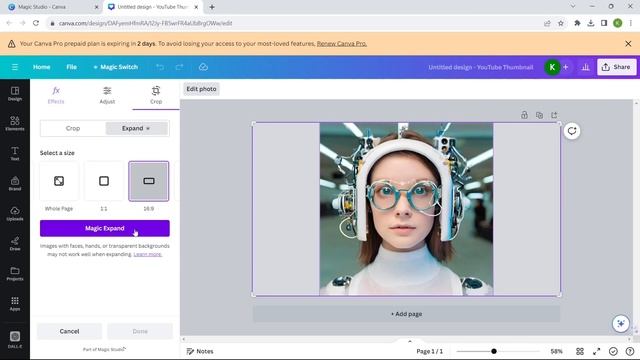Duplicate the page with the copy icon
Viewport: 640px width, 360px height.
pos(539,115)
